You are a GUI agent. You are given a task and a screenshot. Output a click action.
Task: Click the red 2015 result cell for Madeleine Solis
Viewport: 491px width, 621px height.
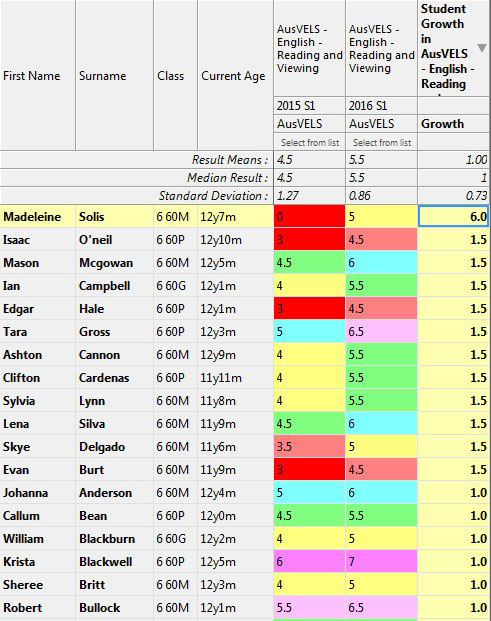(x=309, y=217)
